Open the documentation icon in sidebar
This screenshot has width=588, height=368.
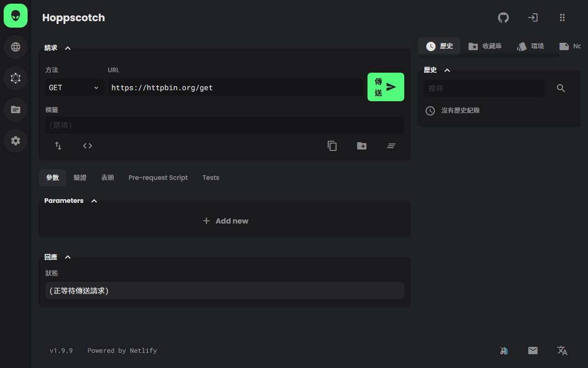click(x=16, y=109)
